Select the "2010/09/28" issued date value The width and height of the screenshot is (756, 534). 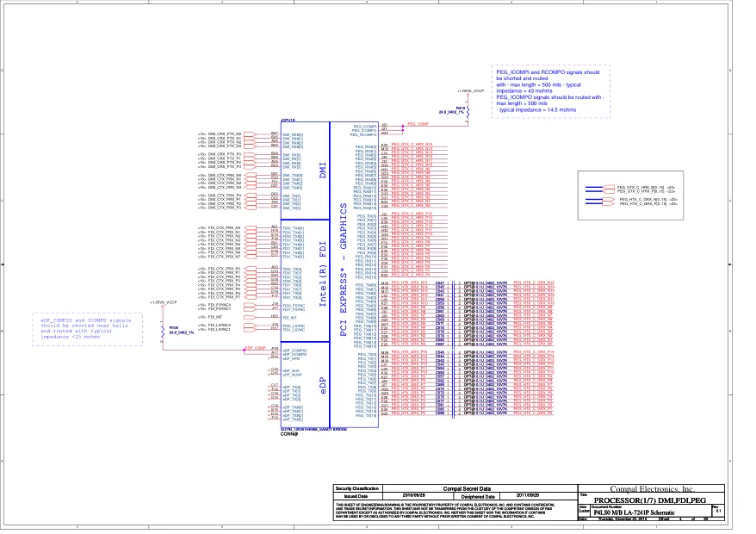(x=413, y=495)
